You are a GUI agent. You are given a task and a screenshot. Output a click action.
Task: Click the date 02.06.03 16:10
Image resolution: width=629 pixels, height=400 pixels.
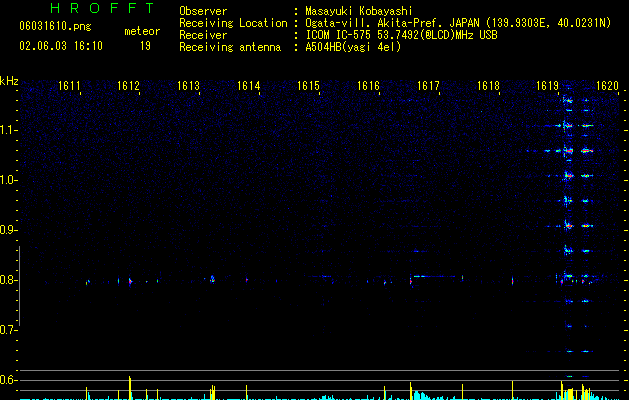61,46
